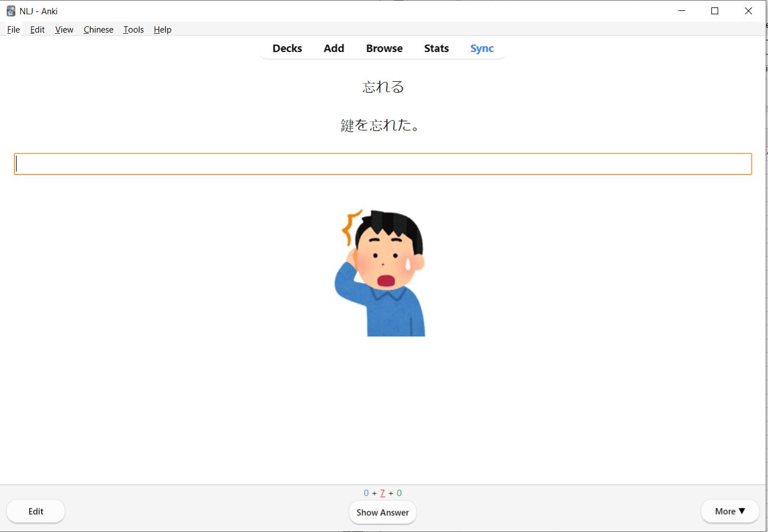Open the Help menu
768x532 pixels.
[x=163, y=30]
